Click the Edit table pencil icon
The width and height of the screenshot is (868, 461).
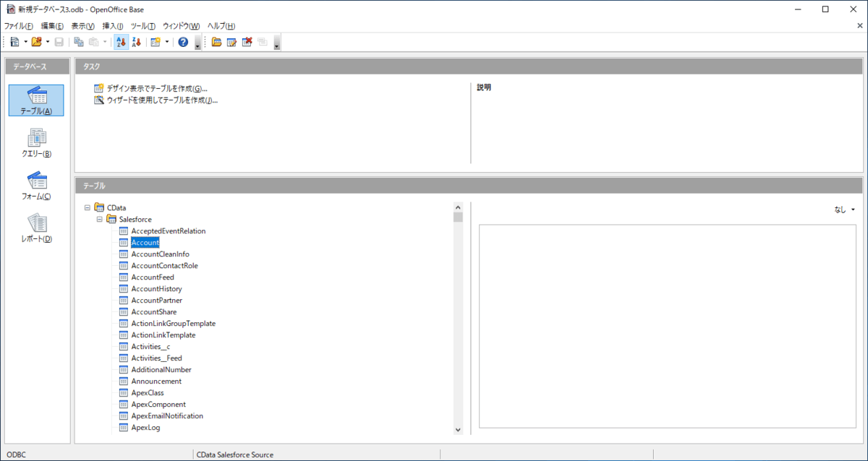coord(231,42)
